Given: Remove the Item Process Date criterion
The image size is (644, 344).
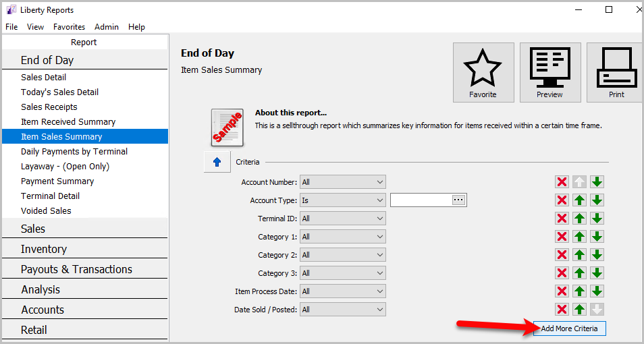Looking at the screenshot, I should pyautogui.click(x=562, y=291).
